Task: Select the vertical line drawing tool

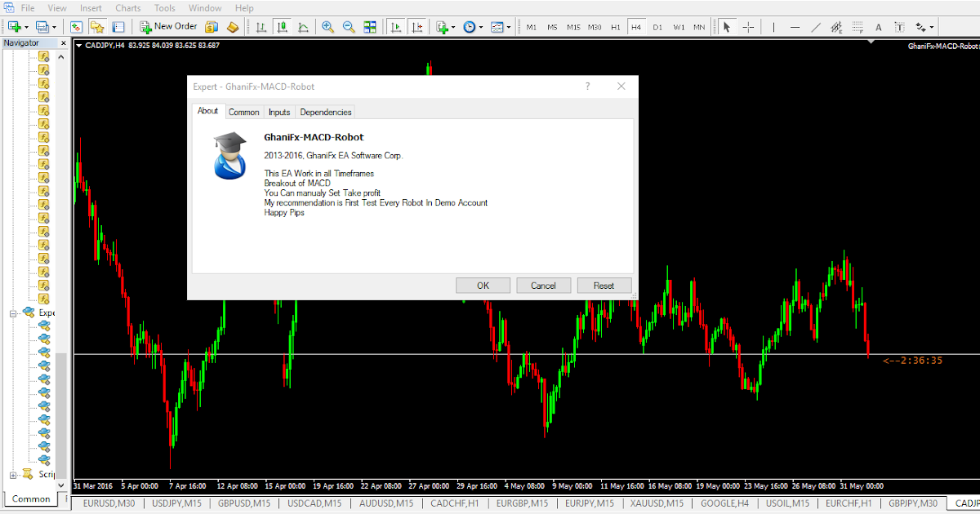Action: (774, 27)
